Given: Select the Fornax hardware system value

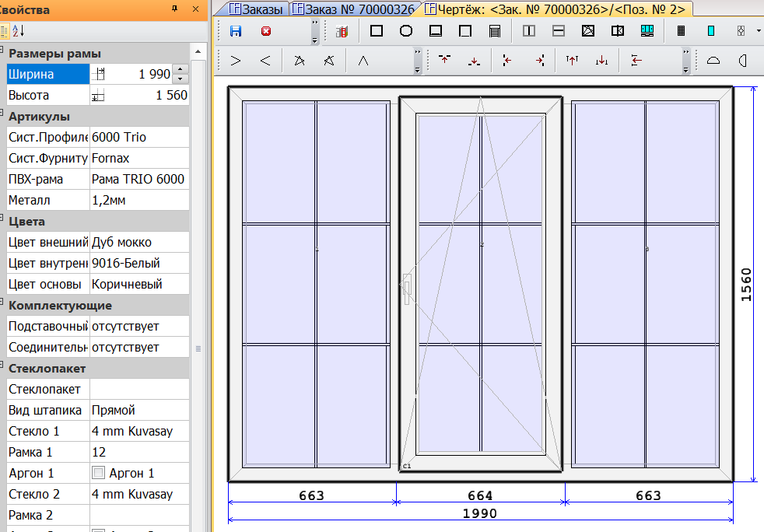Looking at the screenshot, I should [x=139, y=159].
